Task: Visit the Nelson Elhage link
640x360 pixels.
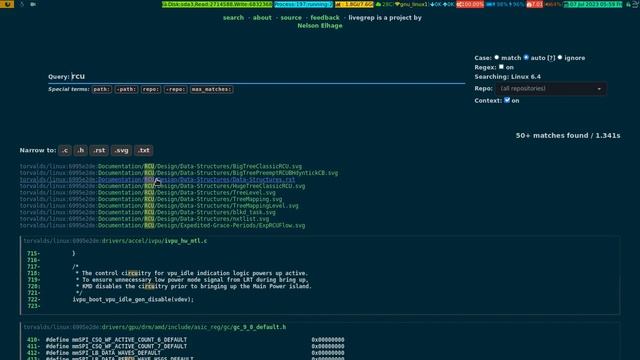Action: [320, 26]
